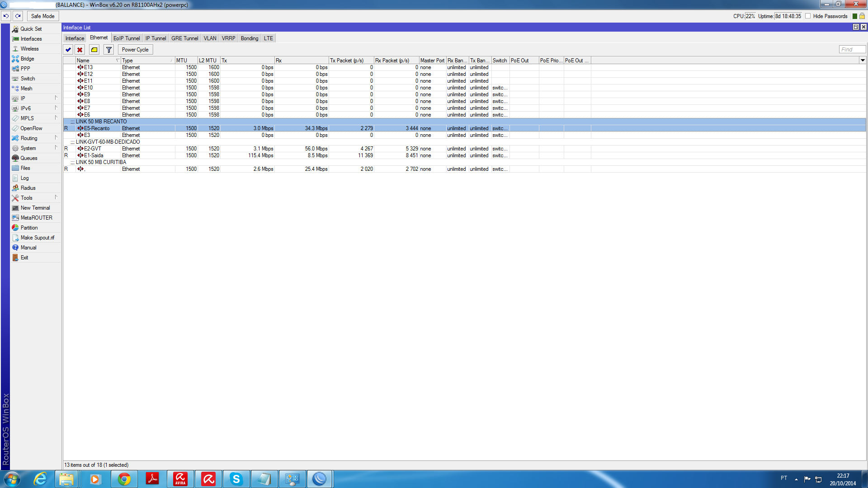Sort by the L2 MTU column header
Screen dimensions: 868x488
click(209, 61)
